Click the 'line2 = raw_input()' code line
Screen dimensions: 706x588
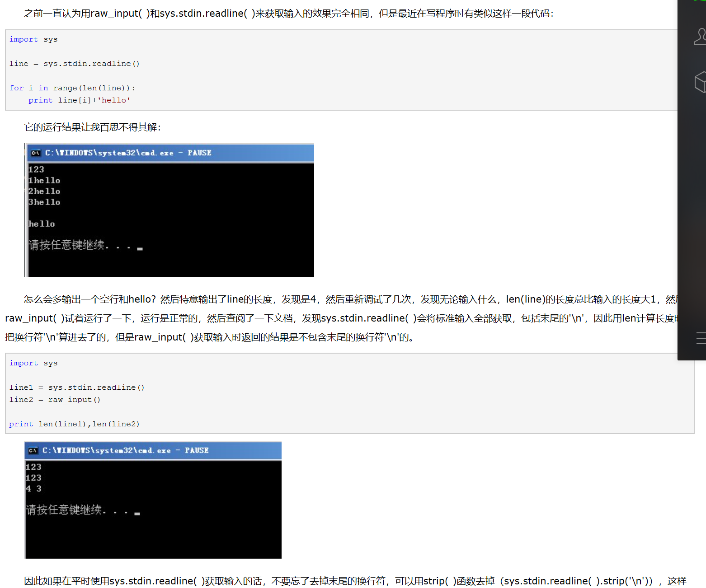(55, 400)
